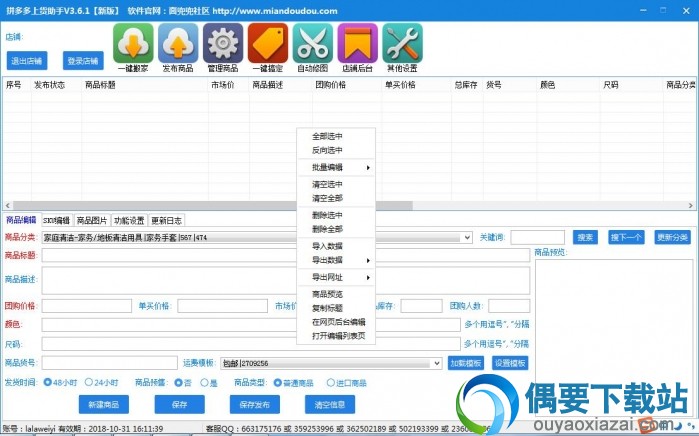Choose 打开编辑列表页 menu entry
Viewport: 699px width, 436px height.
pos(336,336)
